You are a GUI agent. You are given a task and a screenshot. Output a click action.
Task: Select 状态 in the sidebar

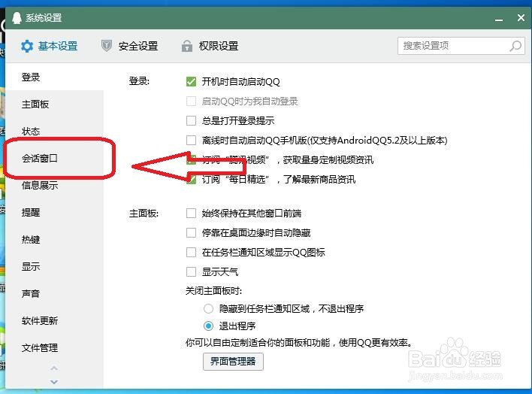54,132
